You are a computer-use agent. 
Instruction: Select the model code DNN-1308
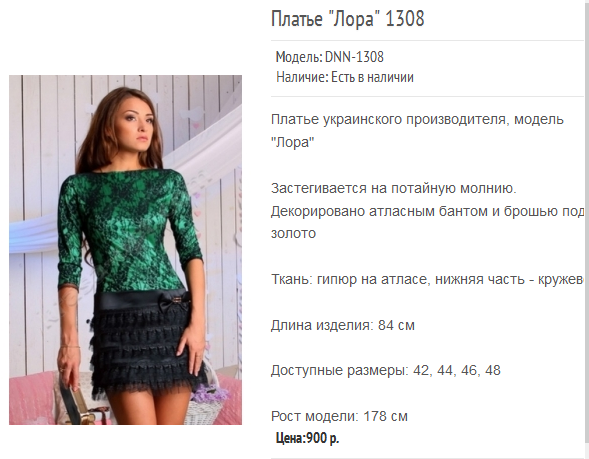point(354,57)
